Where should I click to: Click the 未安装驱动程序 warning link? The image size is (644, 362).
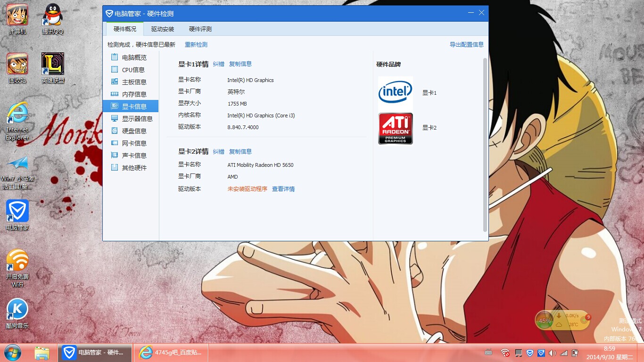[x=248, y=189]
